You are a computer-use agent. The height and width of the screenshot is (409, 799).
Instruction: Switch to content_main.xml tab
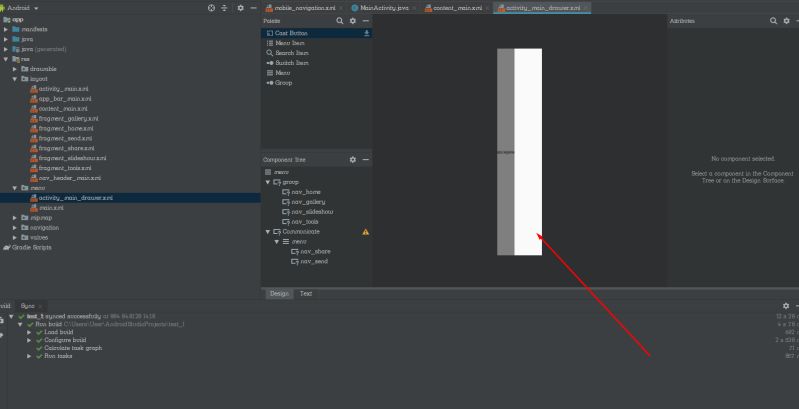coord(457,8)
